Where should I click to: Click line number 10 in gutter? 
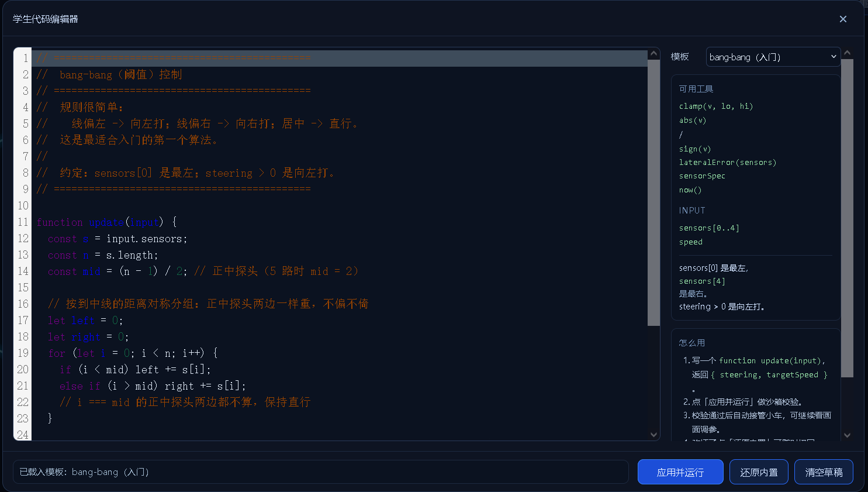click(x=23, y=206)
